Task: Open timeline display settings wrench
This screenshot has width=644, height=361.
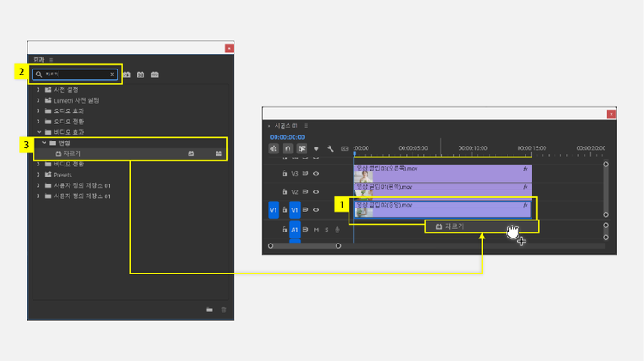Action: 331,148
